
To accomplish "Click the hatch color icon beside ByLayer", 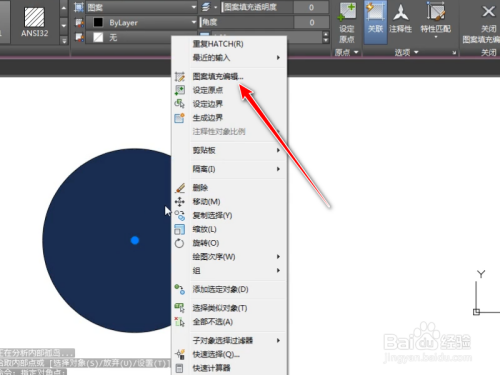I will [x=79, y=22].
